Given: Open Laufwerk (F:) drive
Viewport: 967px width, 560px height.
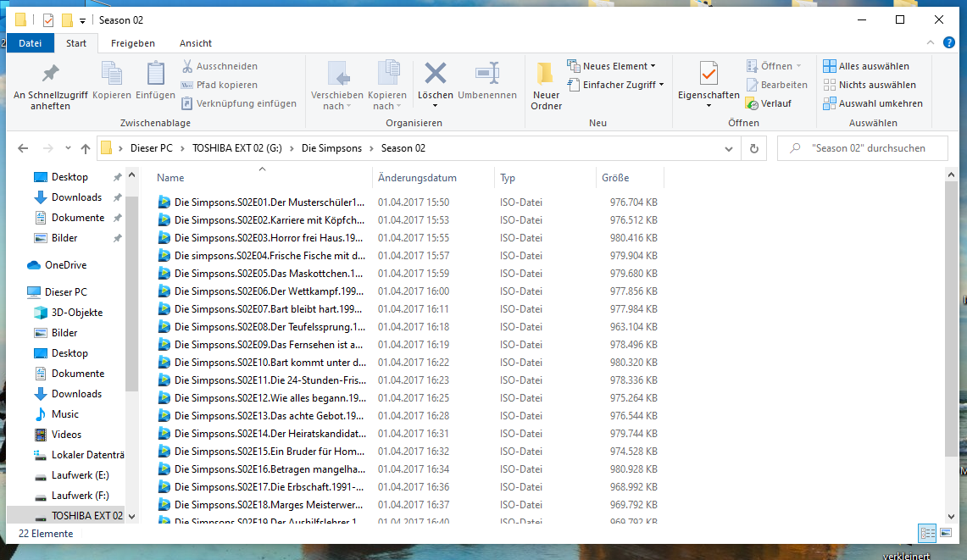Looking at the screenshot, I should pos(71,496).
